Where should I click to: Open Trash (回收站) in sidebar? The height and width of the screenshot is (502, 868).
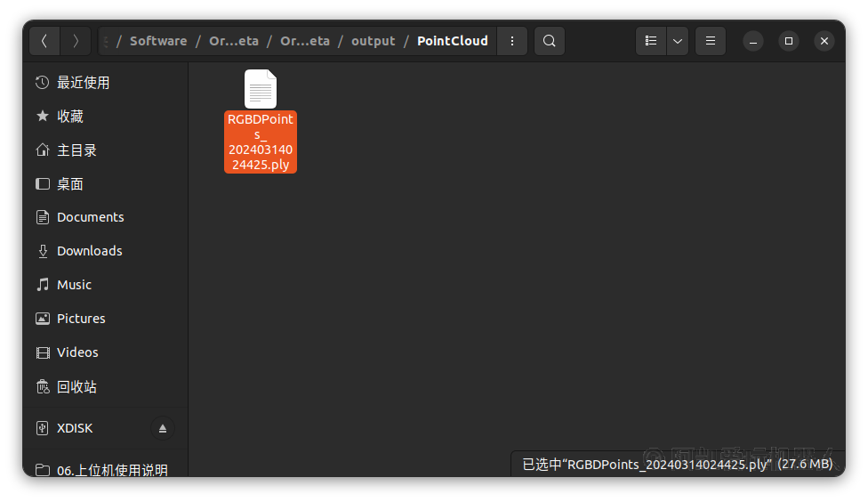[x=76, y=387]
